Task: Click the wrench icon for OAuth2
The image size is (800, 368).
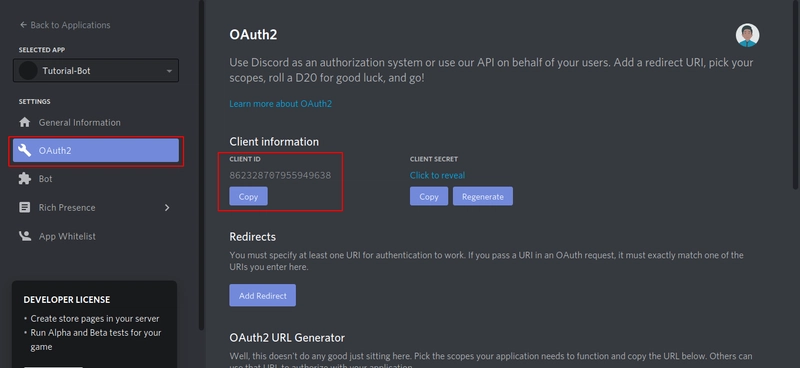Action: 24,150
